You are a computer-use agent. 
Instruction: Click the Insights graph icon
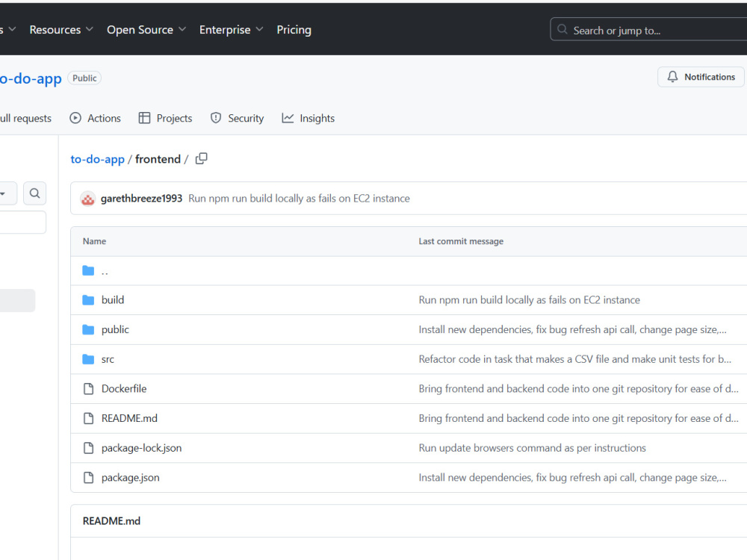coord(288,118)
